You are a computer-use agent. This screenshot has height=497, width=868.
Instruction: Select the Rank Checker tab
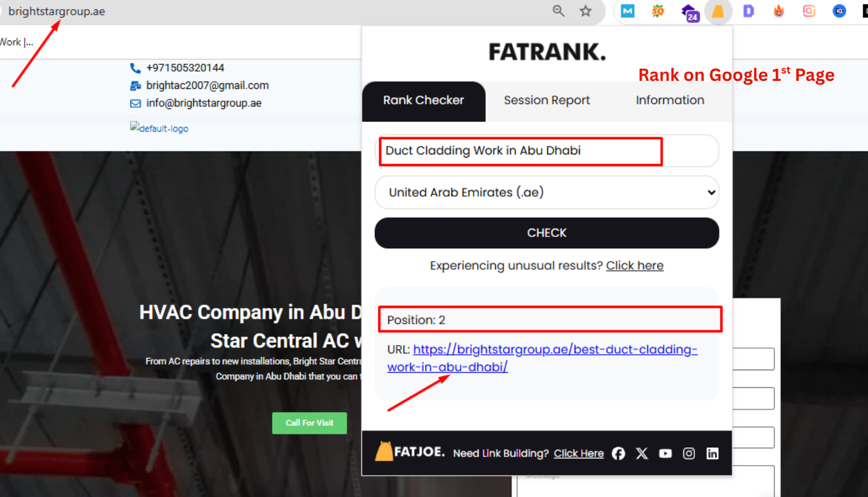[423, 101]
